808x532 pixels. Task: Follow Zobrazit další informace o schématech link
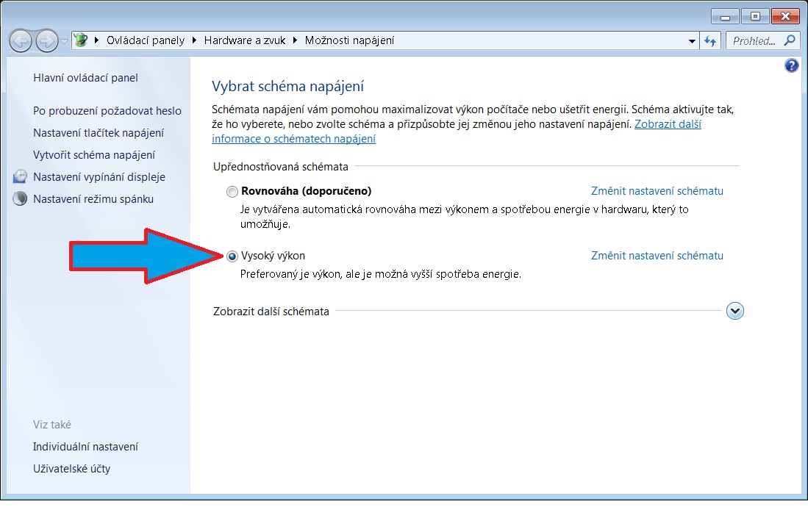pos(294,139)
